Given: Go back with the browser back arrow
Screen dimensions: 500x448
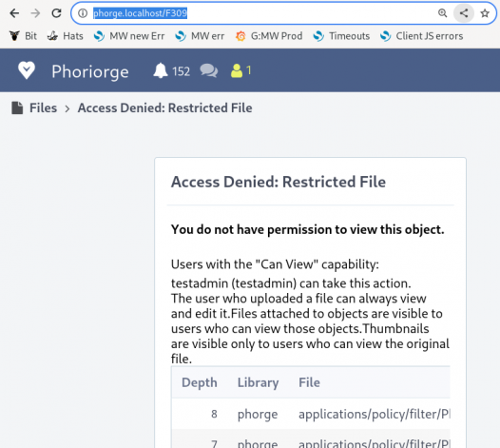Looking at the screenshot, I should (14, 13).
